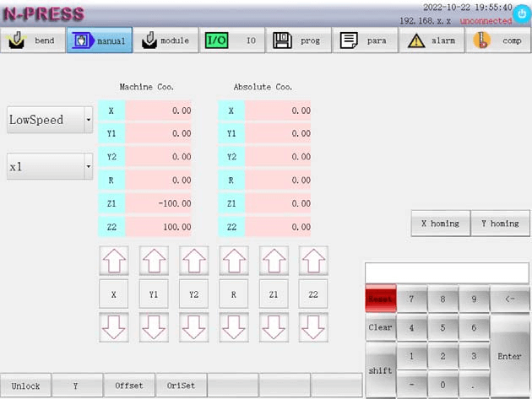Expand the x1 multiplier dropdown
Screen dimensions: 532x399
pyautogui.click(x=50, y=167)
